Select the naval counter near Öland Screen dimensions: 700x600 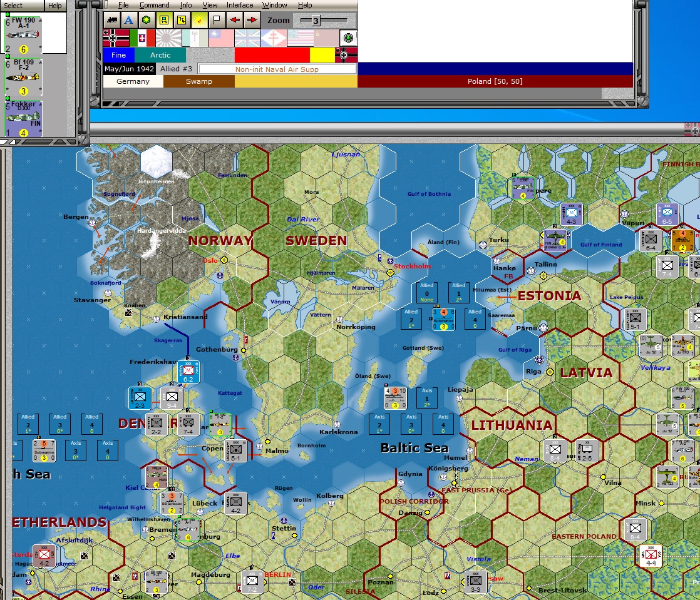(396, 398)
